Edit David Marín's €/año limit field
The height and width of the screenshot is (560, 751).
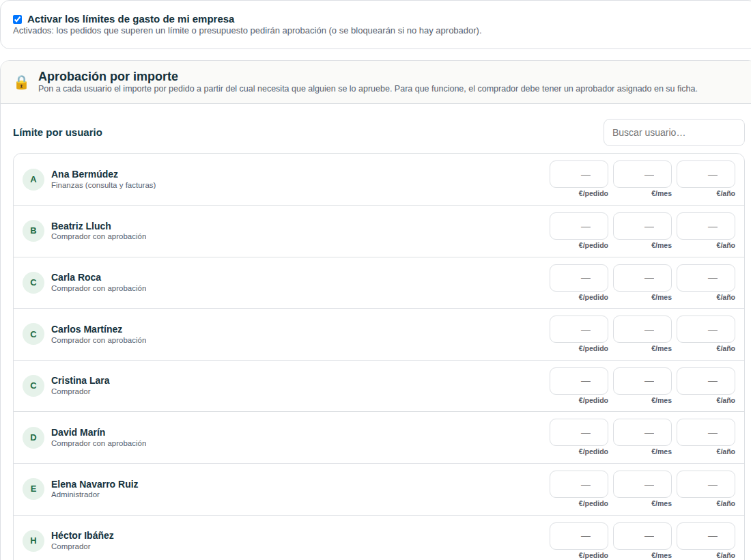706,432
